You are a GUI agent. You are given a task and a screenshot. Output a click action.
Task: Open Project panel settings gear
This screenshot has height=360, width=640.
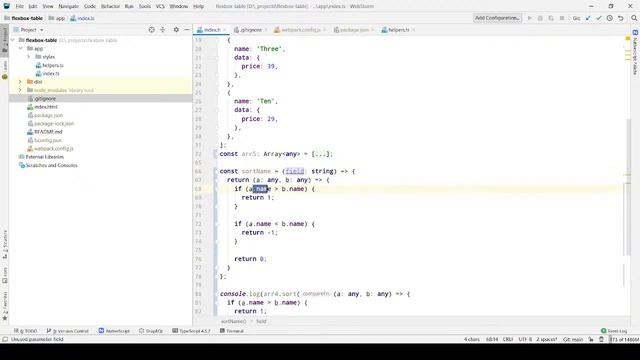[176, 30]
